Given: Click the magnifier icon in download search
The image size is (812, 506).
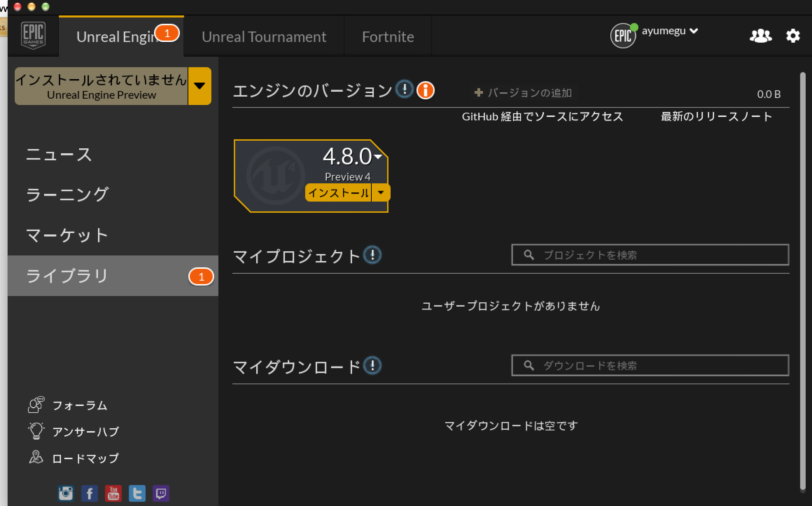Looking at the screenshot, I should click(x=529, y=365).
